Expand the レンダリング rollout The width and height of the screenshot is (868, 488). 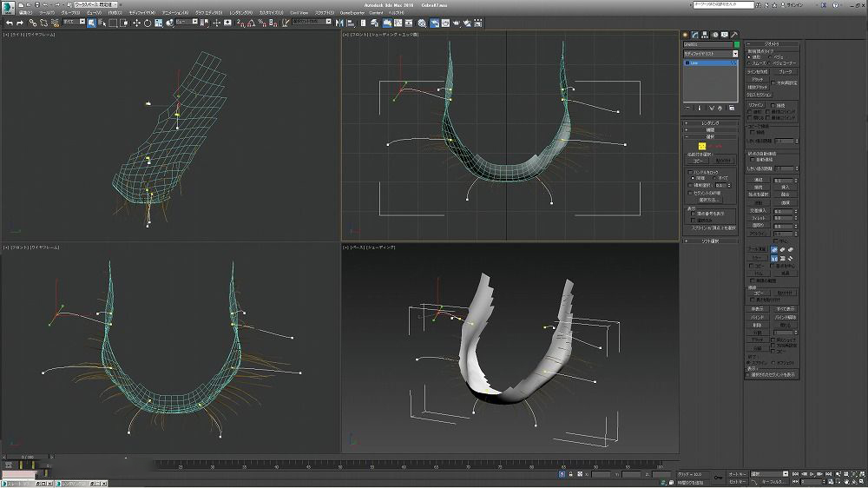pos(710,123)
